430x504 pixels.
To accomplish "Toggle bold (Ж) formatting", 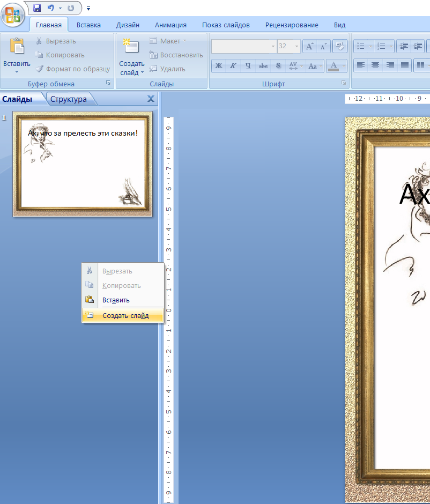I will (x=219, y=66).
